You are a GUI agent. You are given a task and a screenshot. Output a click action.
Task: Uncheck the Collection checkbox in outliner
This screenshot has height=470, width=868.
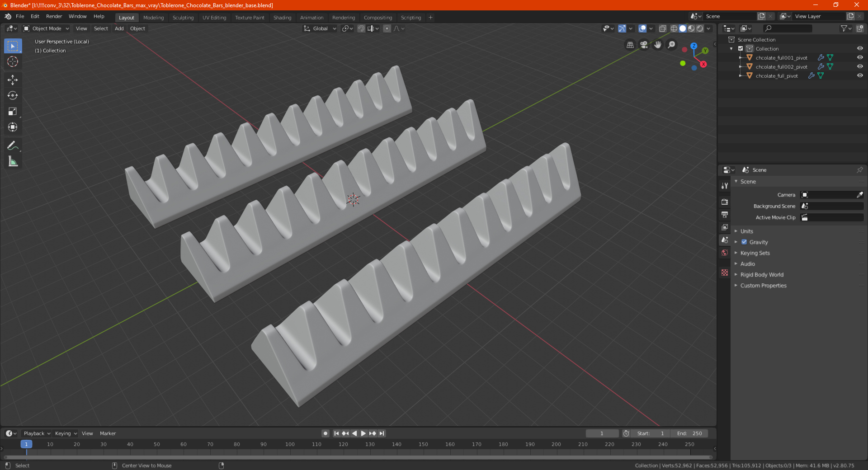tap(741, 48)
